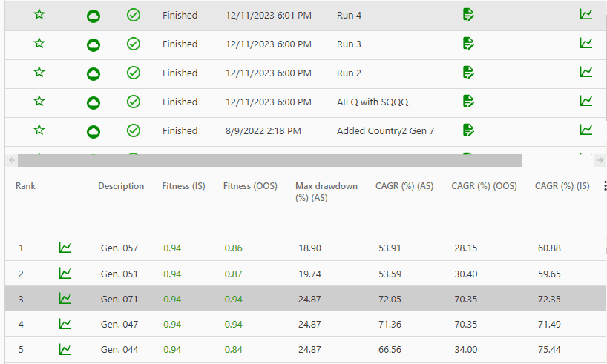Sort by Fitness (OOS) column header

coord(250,186)
